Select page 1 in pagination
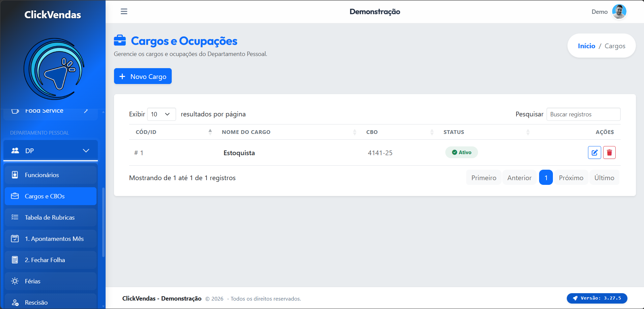The width and height of the screenshot is (644, 309). 546,177
